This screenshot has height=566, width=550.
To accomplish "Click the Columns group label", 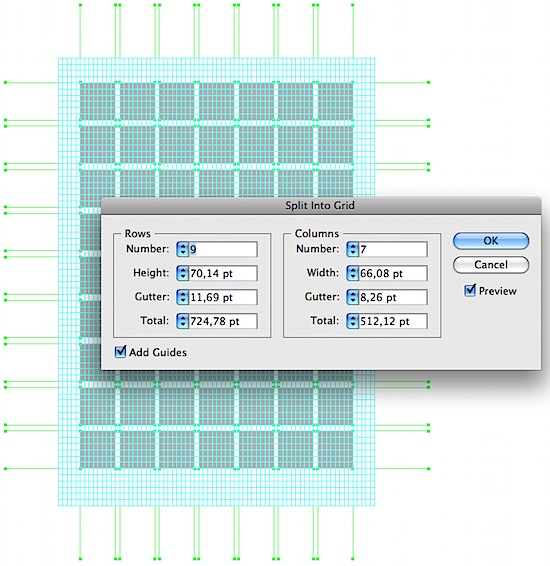I will pyautogui.click(x=317, y=234).
